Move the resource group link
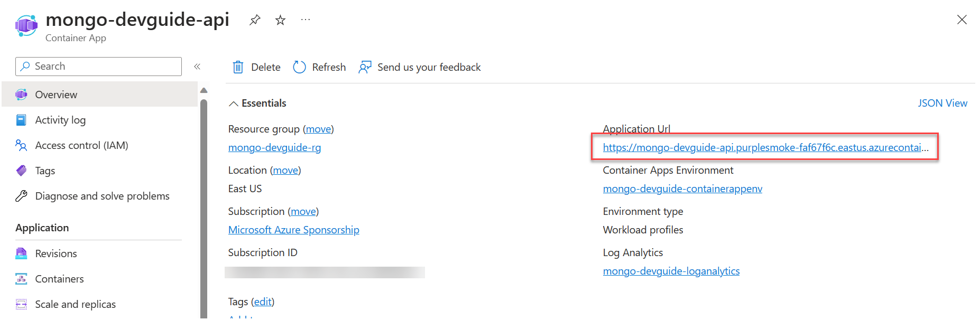Screen dimensions: 980x320 318,129
